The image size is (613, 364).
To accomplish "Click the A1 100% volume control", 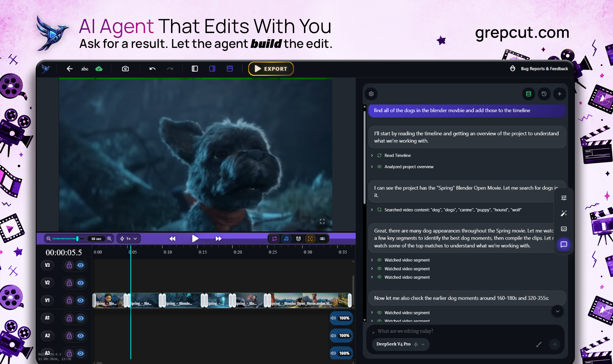I will [341, 318].
